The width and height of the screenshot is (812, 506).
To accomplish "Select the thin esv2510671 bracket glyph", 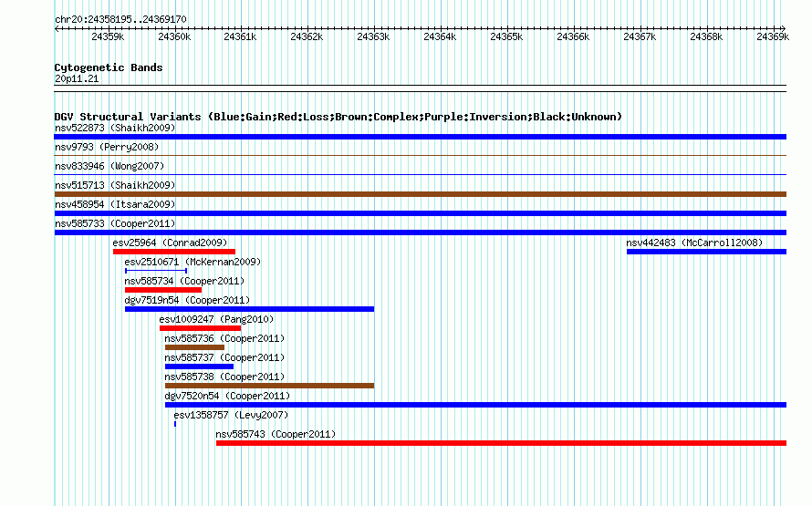I will [156, 271].
